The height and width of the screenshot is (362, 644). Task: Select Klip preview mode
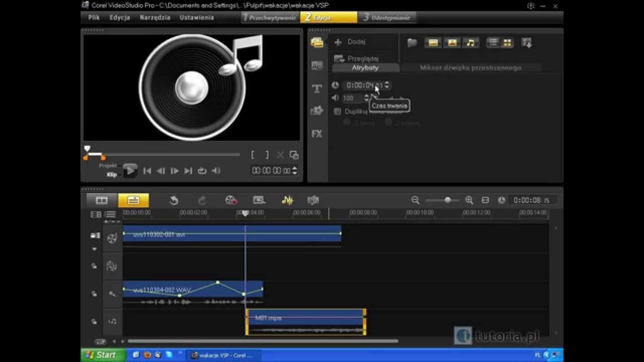click(x=112, y=174)
